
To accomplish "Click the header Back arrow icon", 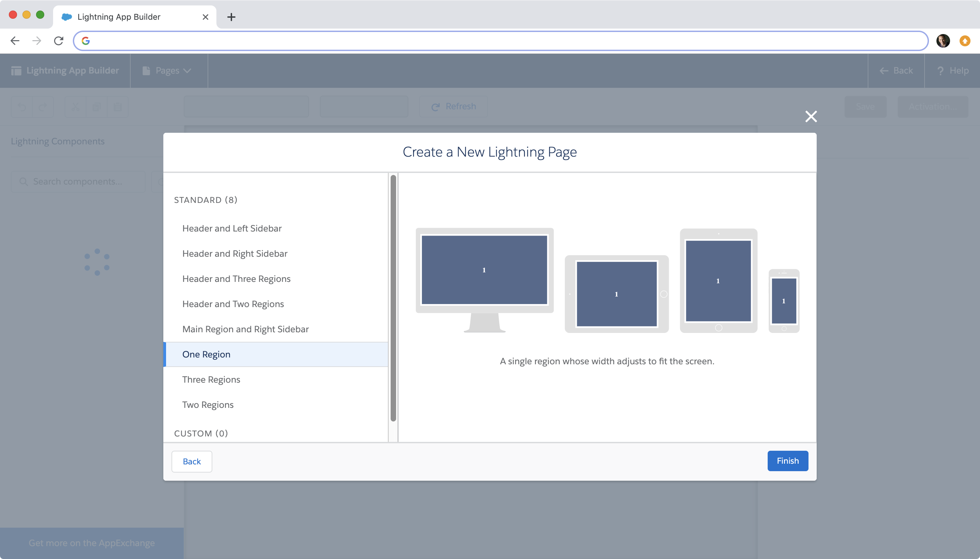I will pos(884,71).
